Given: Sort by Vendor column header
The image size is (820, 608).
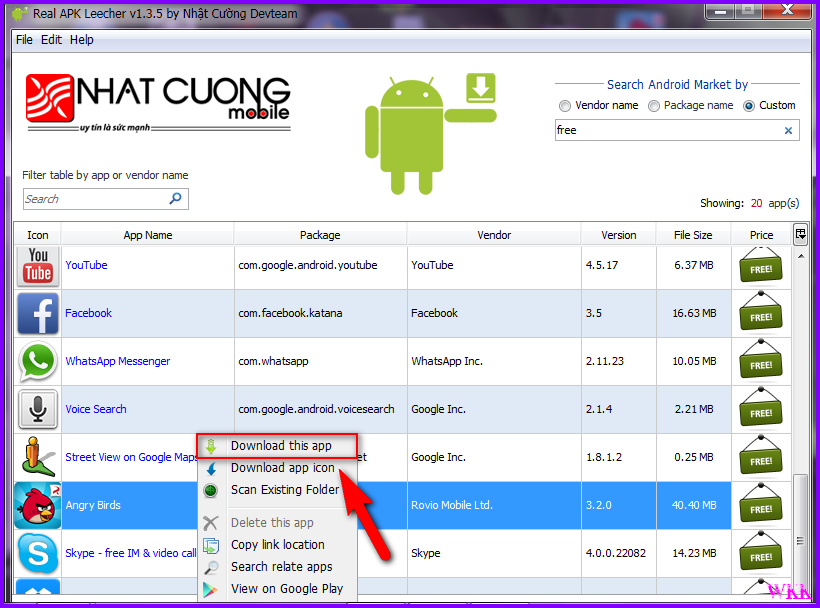Looking at the screenshot, I should click(494, 235).
